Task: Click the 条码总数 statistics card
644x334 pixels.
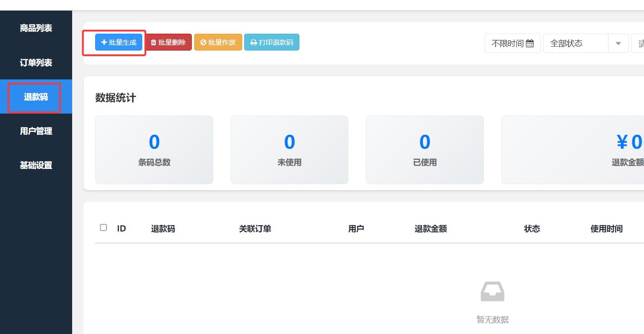Action: pos(154,150)
